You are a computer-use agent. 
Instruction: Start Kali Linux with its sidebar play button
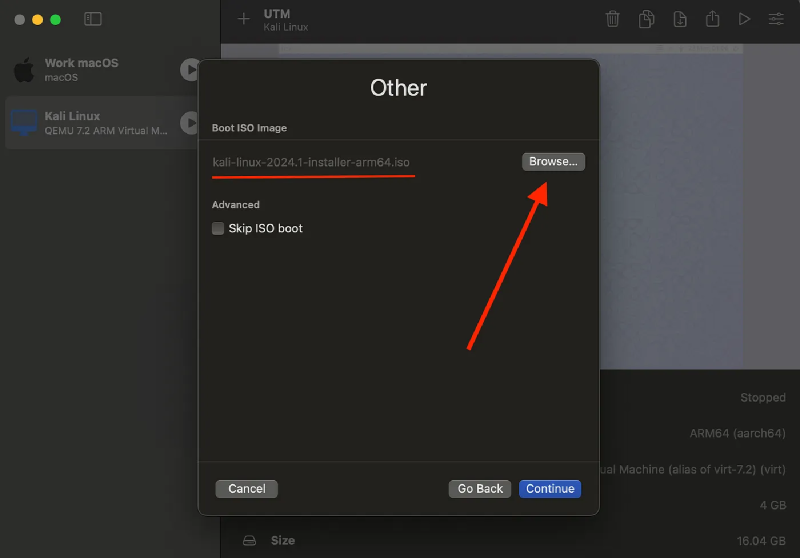click(x=188, y=122)
